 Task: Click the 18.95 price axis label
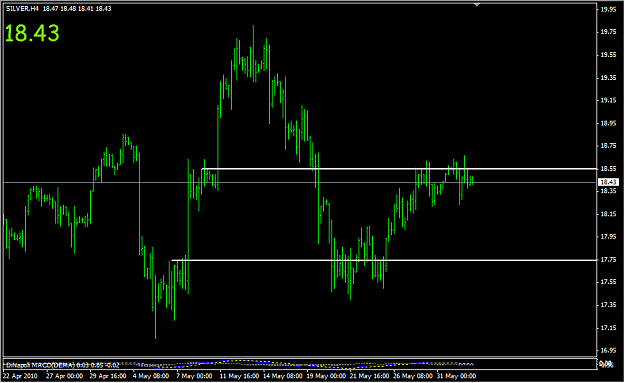coord(608,123)
